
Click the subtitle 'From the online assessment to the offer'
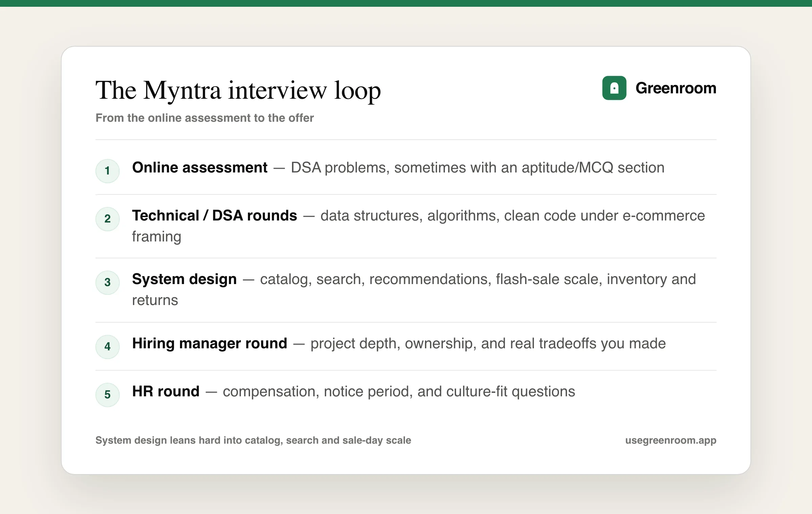point(205,118)
